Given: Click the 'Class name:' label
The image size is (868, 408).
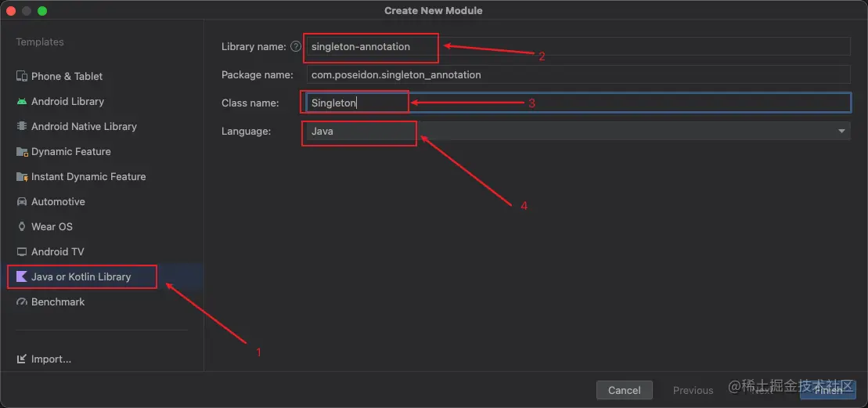Looking at the screenshot, I should coord(250,103).
